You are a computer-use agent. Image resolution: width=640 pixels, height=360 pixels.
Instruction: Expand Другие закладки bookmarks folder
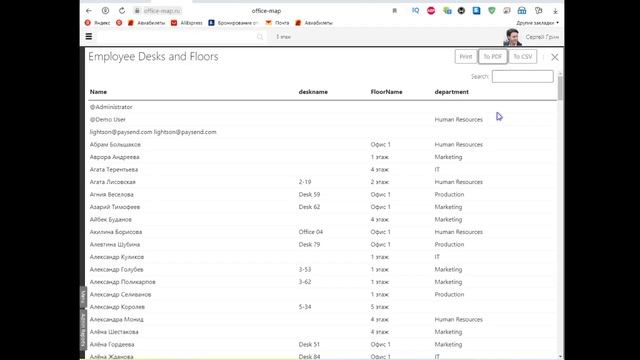pyautogui.click(x=538, y=23)
